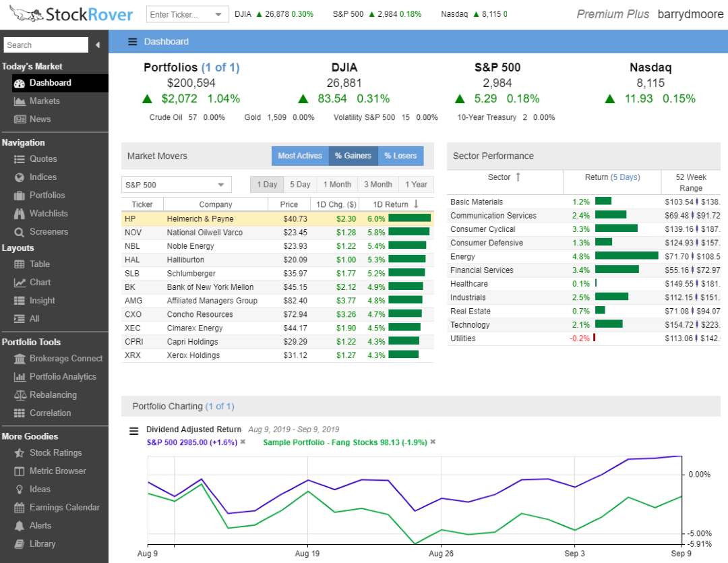Enable the Most Actives view

(299, 155)
